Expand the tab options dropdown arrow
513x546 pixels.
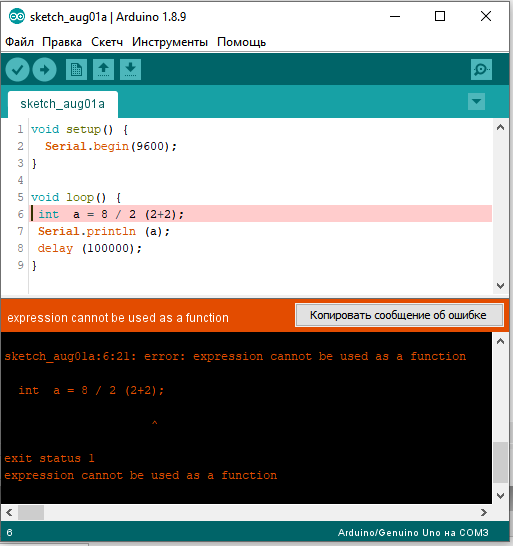pos(476,102)
